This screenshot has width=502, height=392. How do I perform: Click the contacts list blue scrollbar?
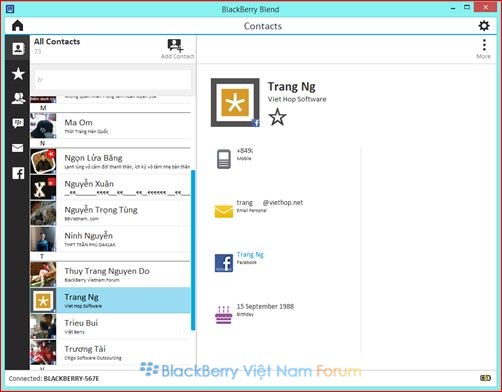193,250
